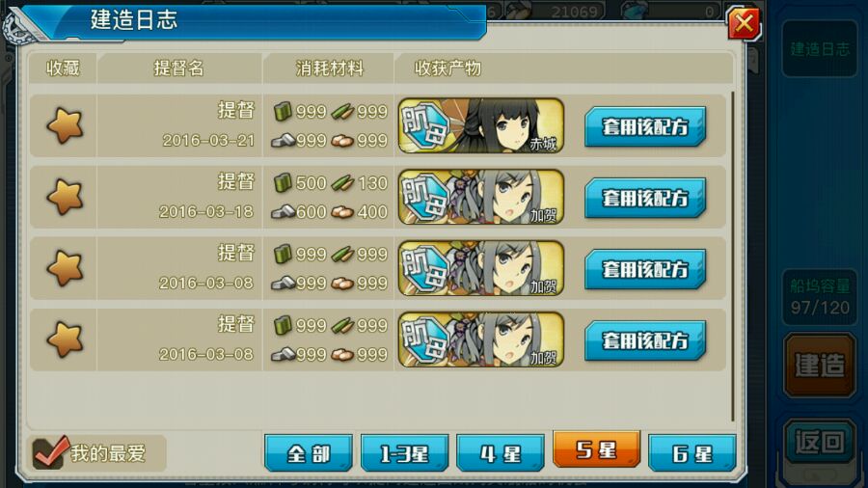Toggle favorite star on 赤城 record
This screenshot has height=488, width=868.
[x=65, y=125]
